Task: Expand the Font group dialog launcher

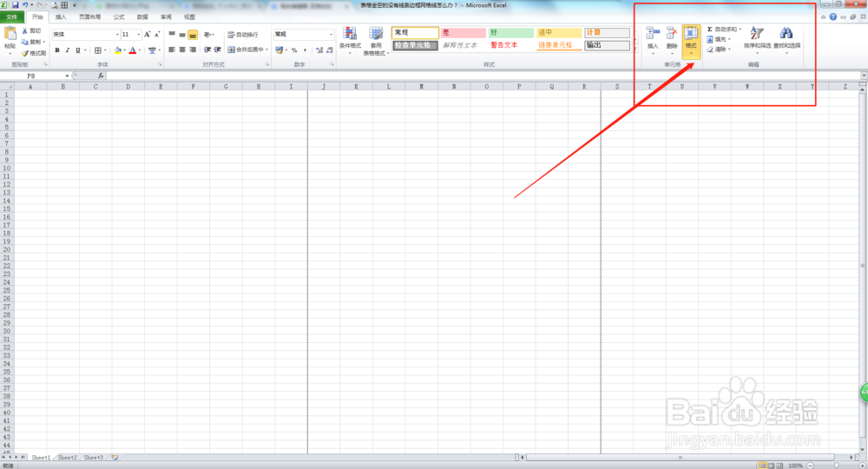Action: [x=160, y=65]
